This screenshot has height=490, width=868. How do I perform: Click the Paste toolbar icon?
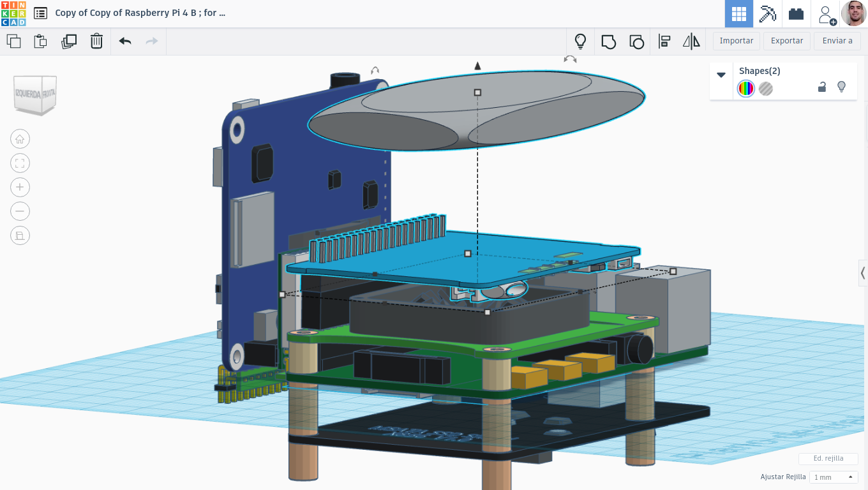click(40, 41)
